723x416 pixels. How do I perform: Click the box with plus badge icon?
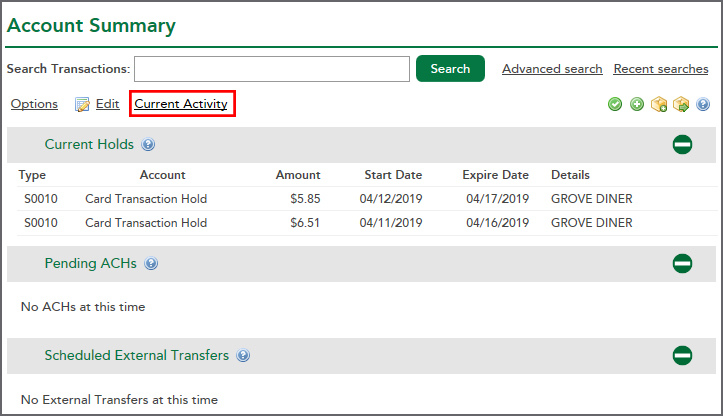tap(658, 104)
